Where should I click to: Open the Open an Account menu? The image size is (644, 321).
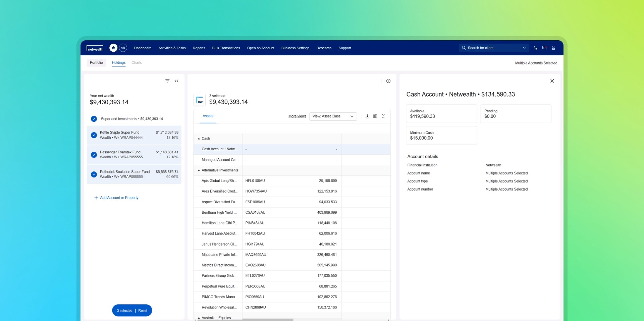pyautogui.click(x=261, y=48)
